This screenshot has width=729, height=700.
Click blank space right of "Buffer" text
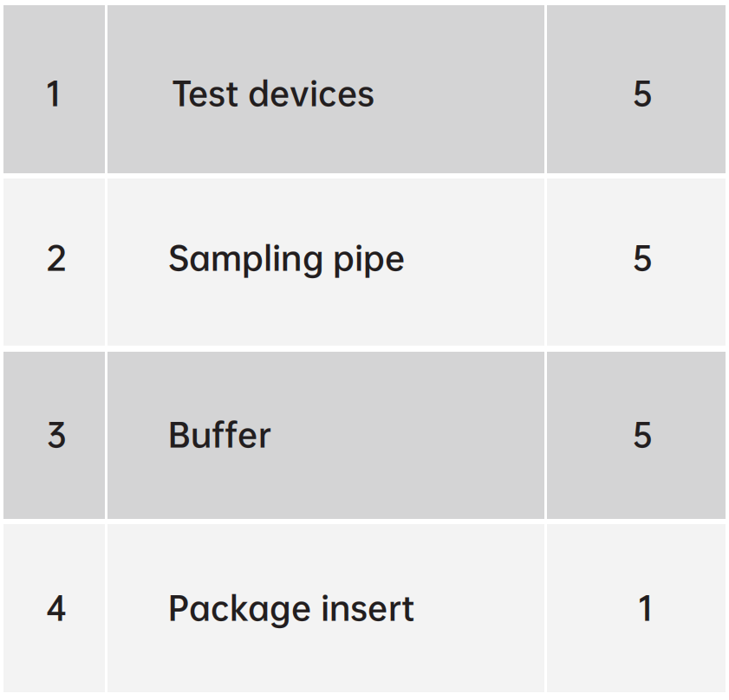[407, 435]
